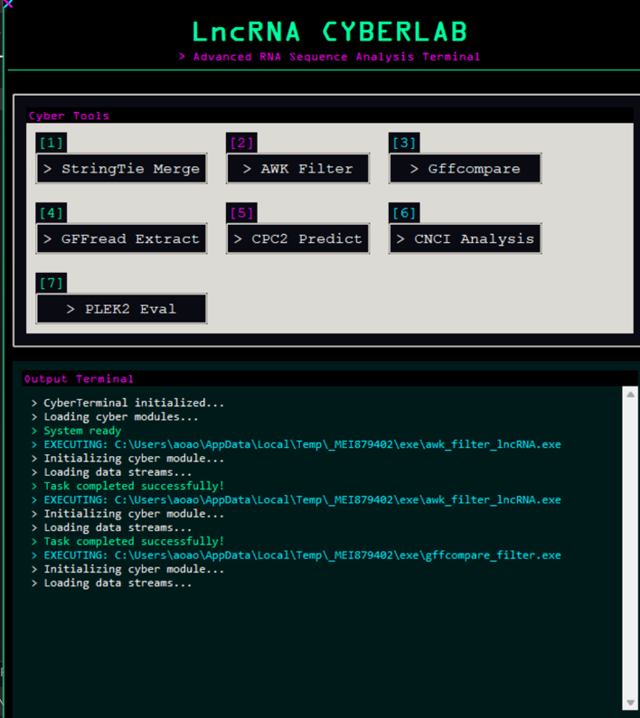Click the [4] number label
The image size is (640, 718).
51,212
